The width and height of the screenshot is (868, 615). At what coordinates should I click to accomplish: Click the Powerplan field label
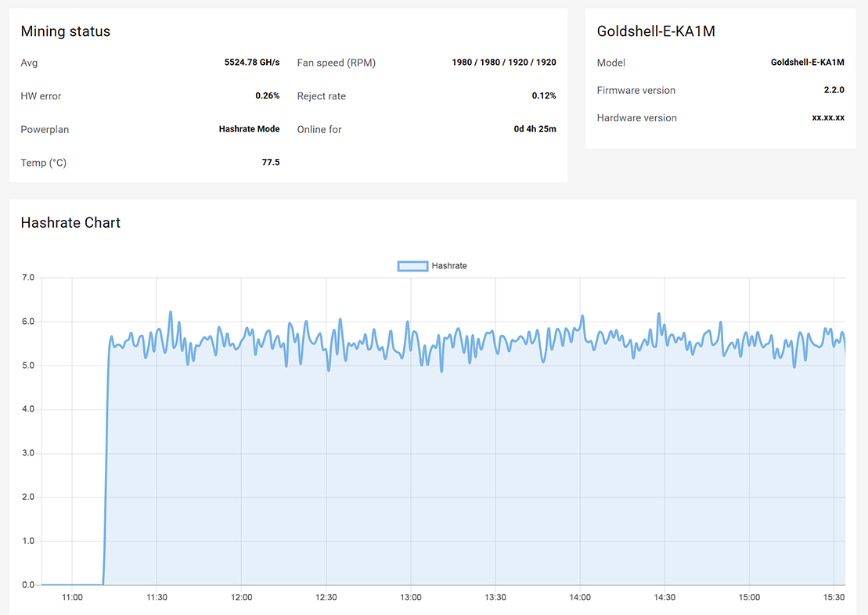pos(45,129)
